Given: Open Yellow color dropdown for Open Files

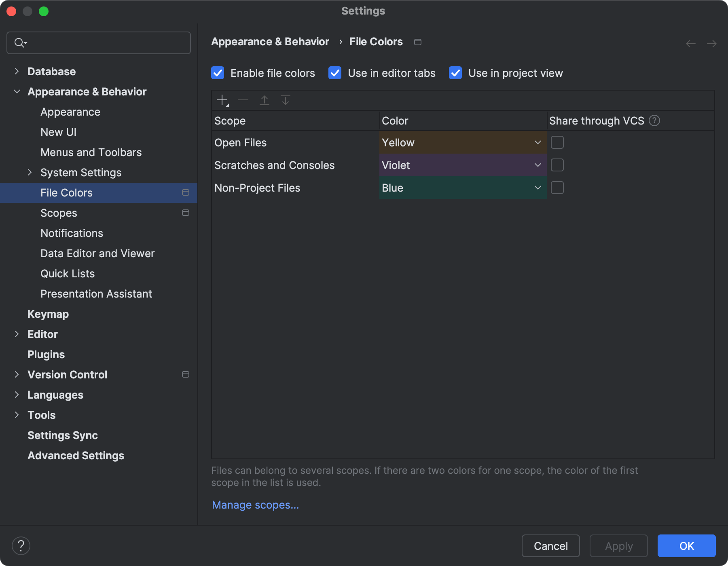Looking at the screenshot, I should click(x=463, y=142).
